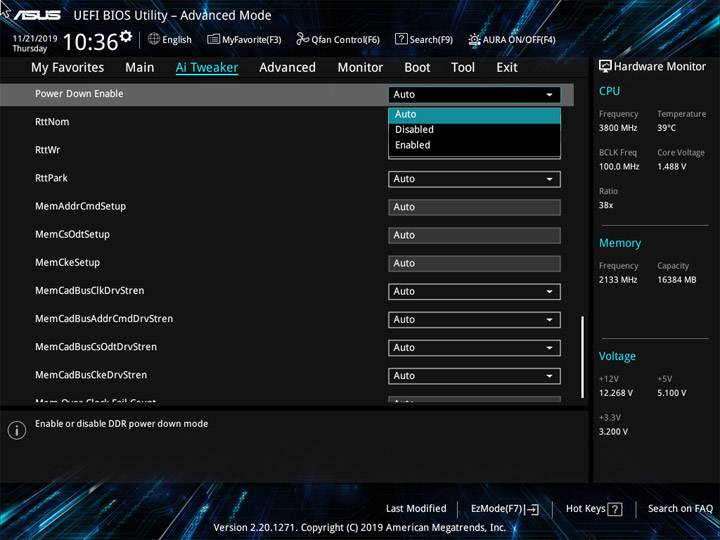This screenshot has width=720, height=540.
Task: Open the RttPark dropdown
Action: click(474, 179)
